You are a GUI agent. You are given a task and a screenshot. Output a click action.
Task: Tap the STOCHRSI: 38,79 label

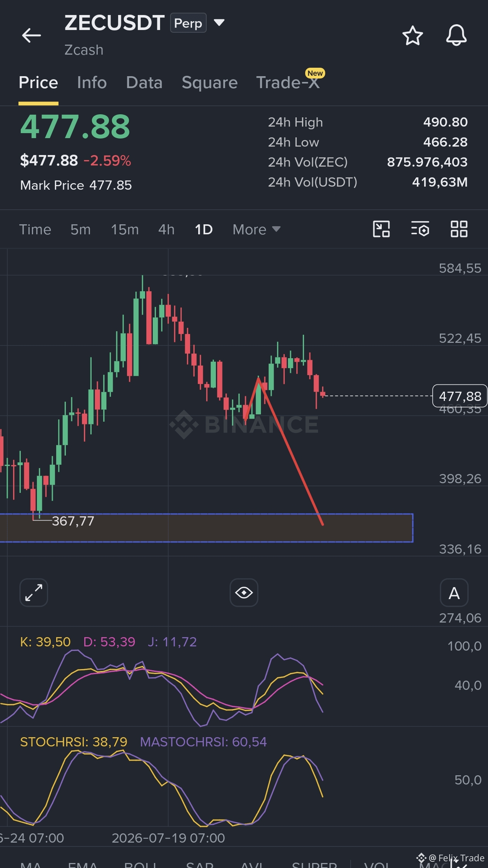tap(74, 742)
